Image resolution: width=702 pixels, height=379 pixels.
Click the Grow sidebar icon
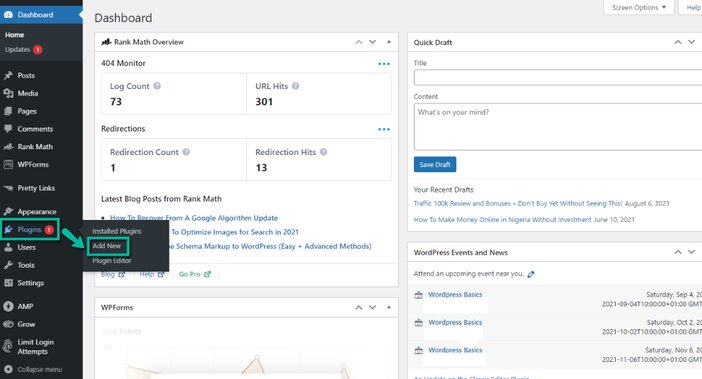tap(8, 324)
